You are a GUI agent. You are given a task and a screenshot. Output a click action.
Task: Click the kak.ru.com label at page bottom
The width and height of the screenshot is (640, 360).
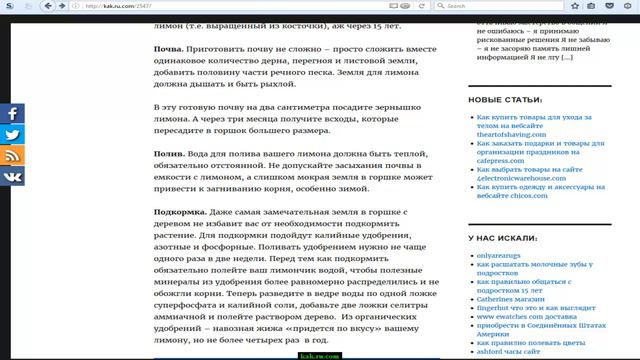tap(320, 356)
